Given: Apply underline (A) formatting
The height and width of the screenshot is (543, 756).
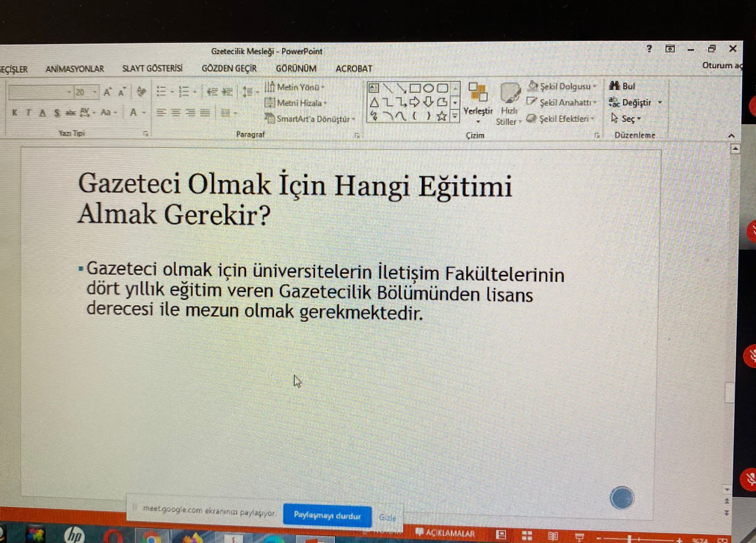Looking at the screenshot, I should click(43, 113).
